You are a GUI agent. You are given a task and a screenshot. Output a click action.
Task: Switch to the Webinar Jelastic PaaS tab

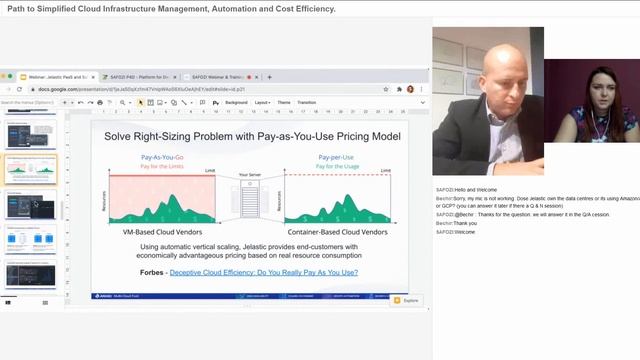(x=57, y=77)
